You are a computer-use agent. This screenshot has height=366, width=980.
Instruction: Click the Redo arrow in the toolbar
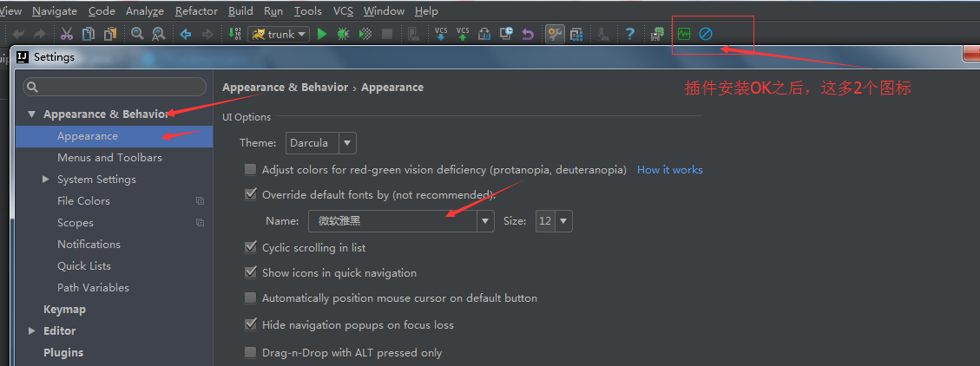coord(39,34)
